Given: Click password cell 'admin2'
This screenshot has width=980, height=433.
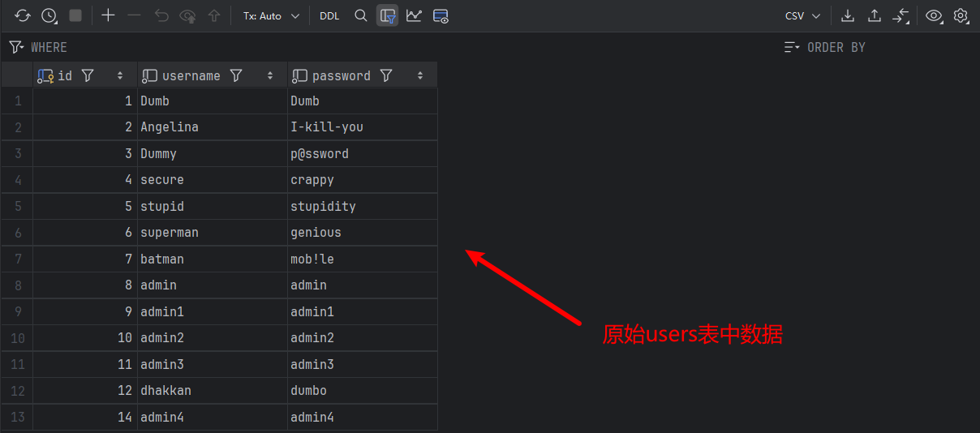Looking at the screenshot, I should coord(363,338).
